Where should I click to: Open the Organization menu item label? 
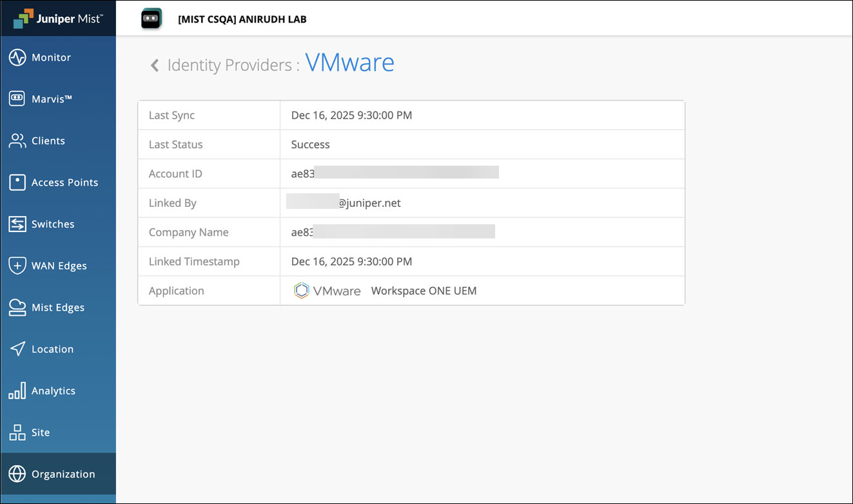[63, 474]
